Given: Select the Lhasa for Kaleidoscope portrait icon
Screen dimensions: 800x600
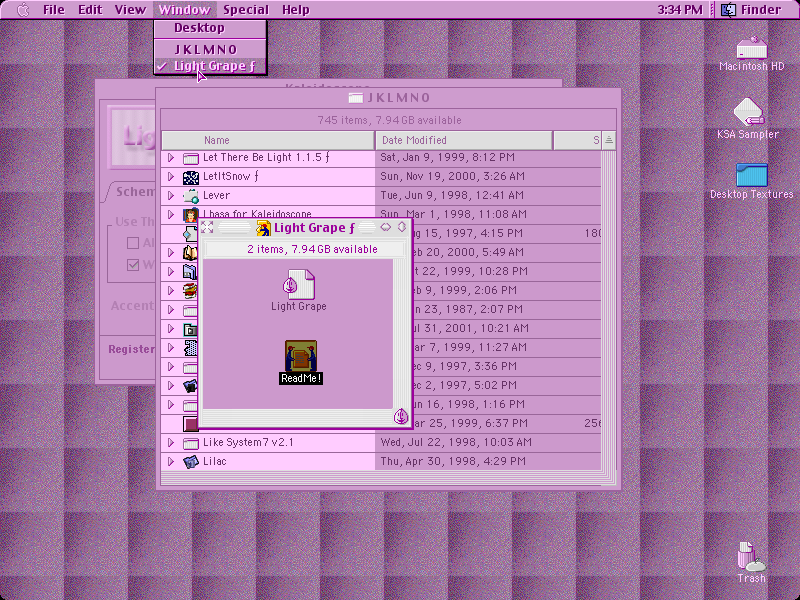Looking at the screenshot, I should 191,215.
